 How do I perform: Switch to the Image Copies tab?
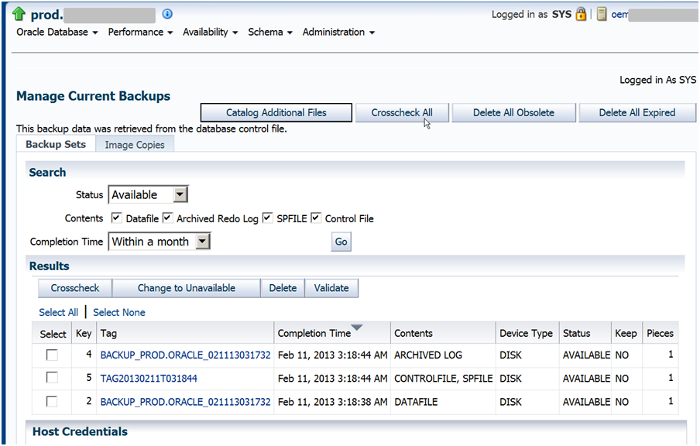(133, 145)
